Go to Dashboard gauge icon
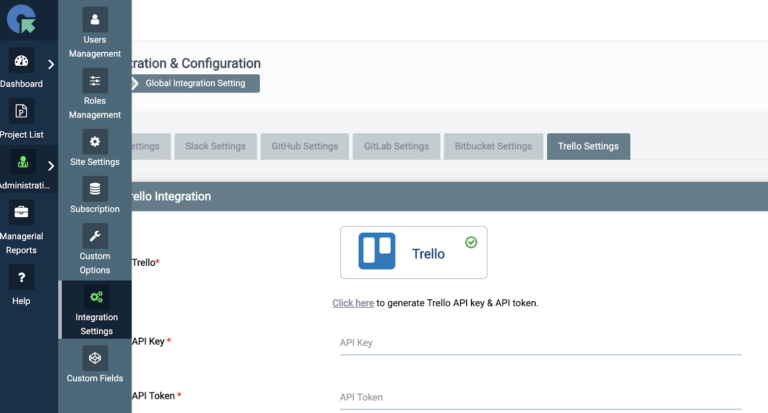The height and width of the screenshot is (413, 768). (22, 62)
